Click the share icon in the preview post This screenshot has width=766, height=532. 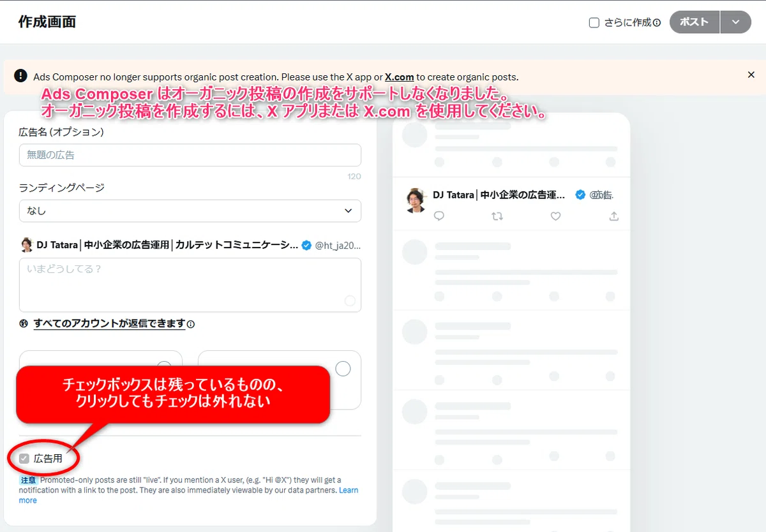click(x=614, y=216)
